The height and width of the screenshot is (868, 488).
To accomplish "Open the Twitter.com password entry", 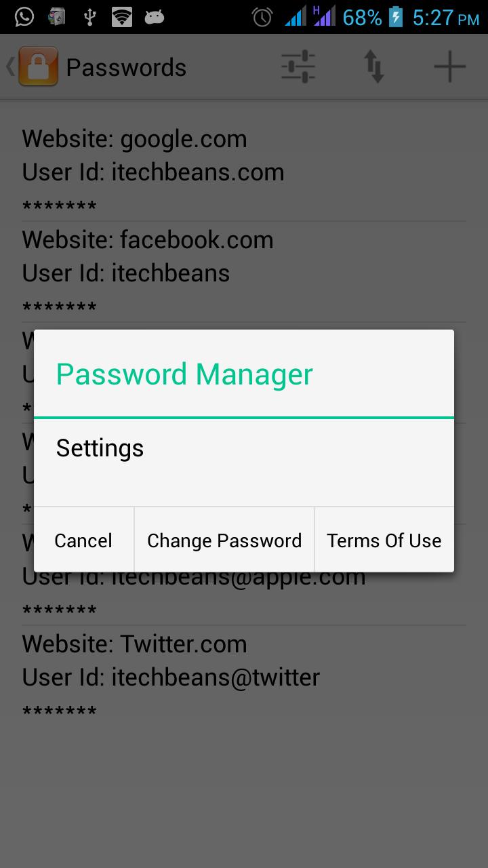I will (244, 676).
